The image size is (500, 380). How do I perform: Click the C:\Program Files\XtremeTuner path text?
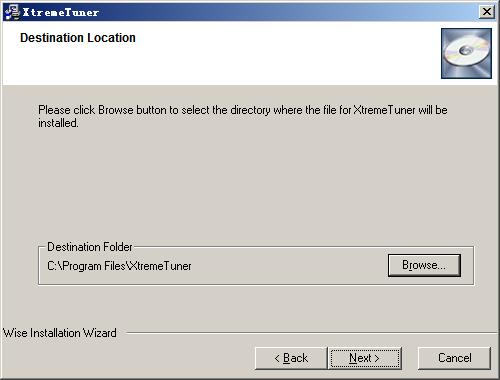click(119, 266)
